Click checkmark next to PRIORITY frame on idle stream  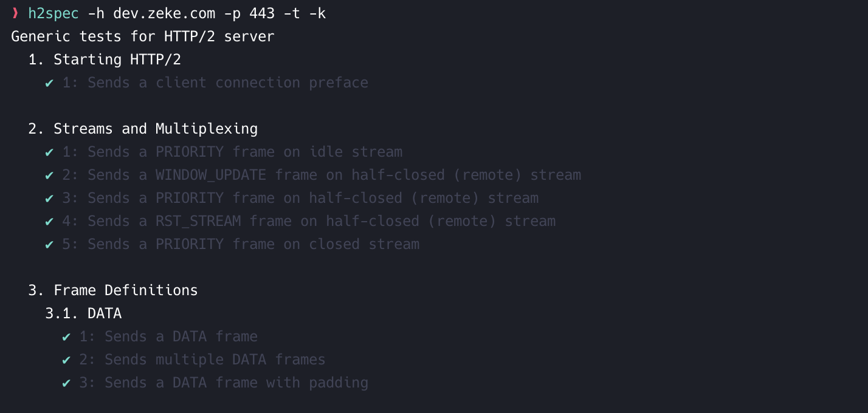[50, 152]
